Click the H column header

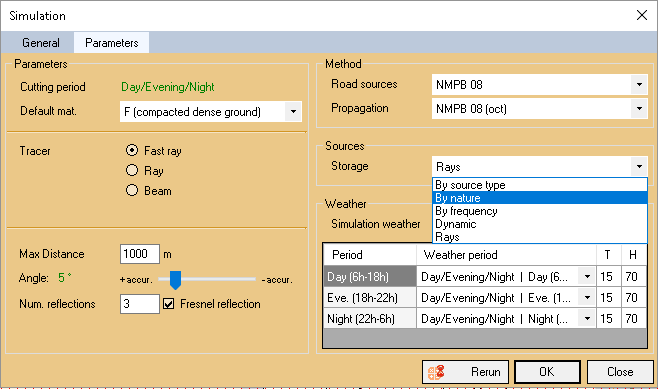point(633,255)
